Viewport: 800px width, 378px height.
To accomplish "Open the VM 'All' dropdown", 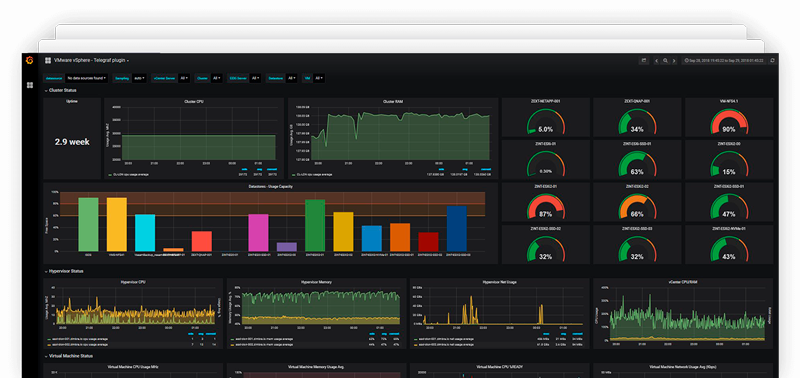I will 319,78.
